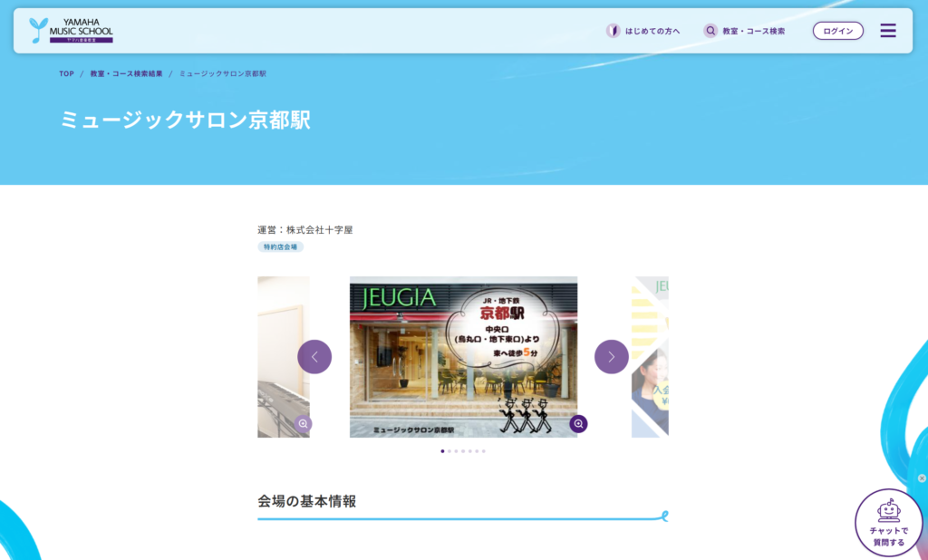The image size is (928, 560).
Task: Show previous carousel image
Action: click(314, 357)
